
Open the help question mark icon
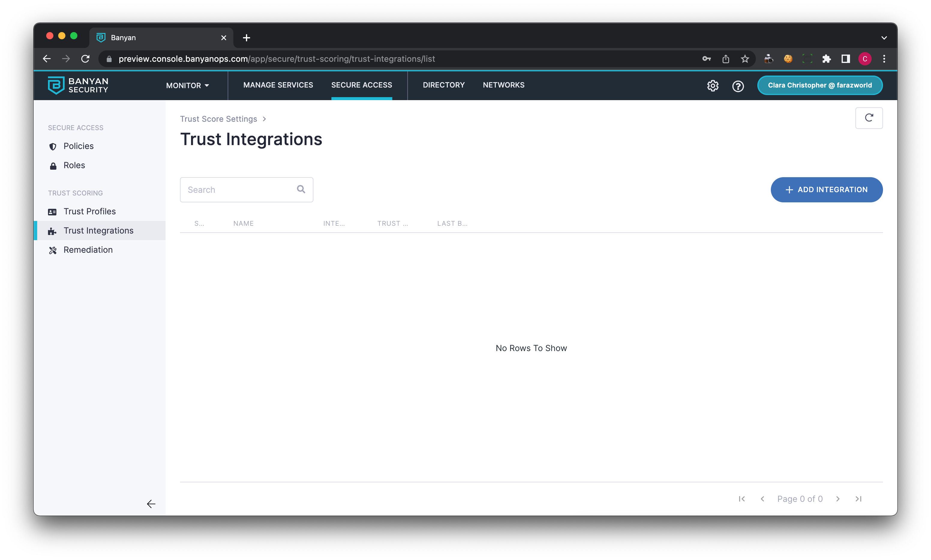click(x=738, y=86)
